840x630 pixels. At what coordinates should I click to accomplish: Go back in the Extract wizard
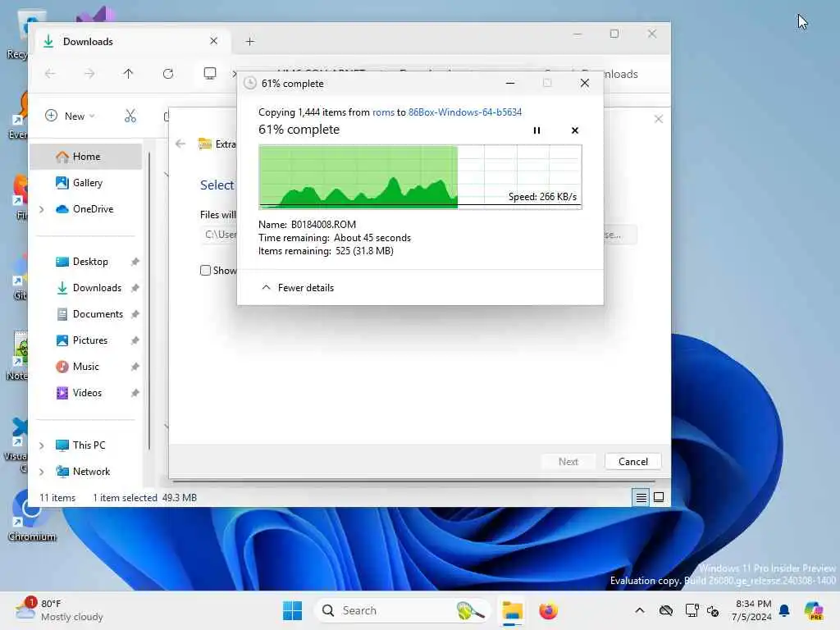tap(180, 144)
